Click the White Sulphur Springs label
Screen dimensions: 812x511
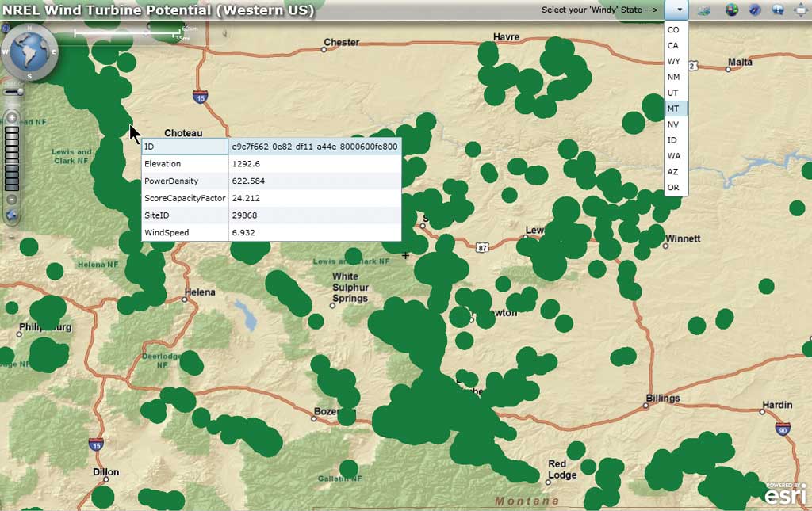point(350,287)
